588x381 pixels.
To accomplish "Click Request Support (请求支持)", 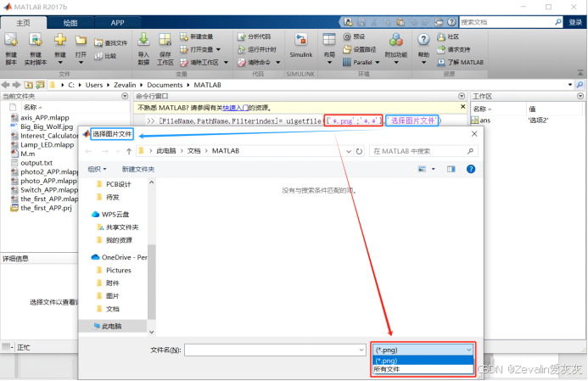I will [x=454, y=49].
